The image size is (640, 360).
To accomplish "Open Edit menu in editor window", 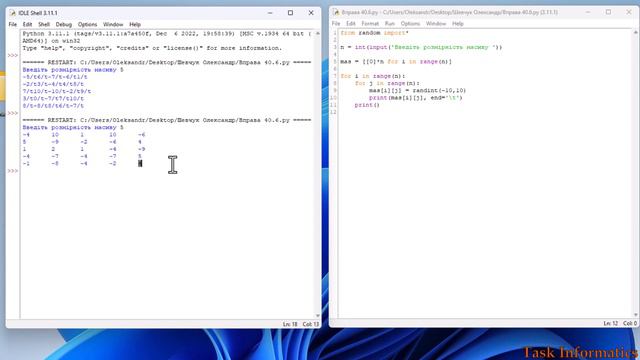I will 351,24.
